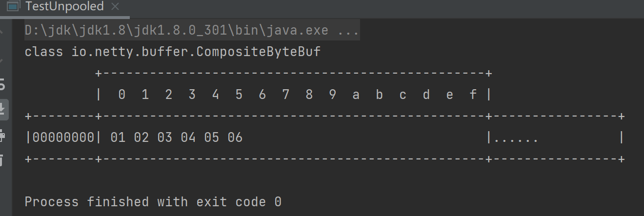
Task: Toggle soft-wrap for console output
Action: tap(2, 85)
